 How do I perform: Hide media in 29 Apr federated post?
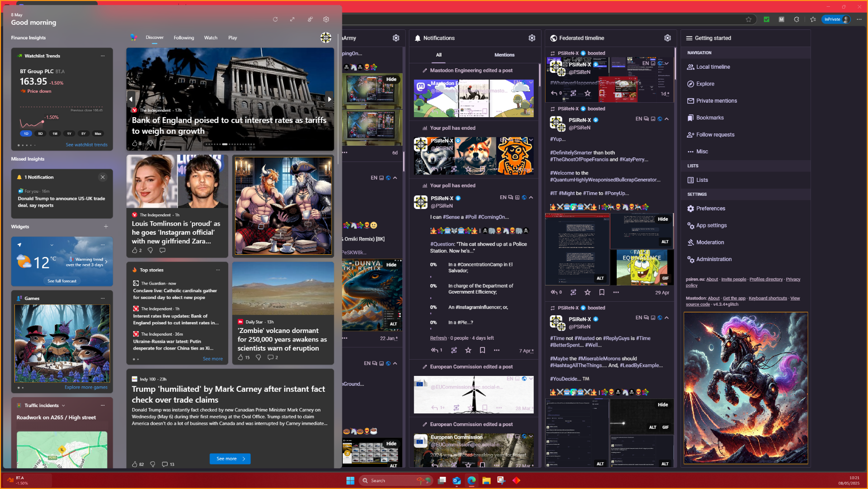coord(662,219)
